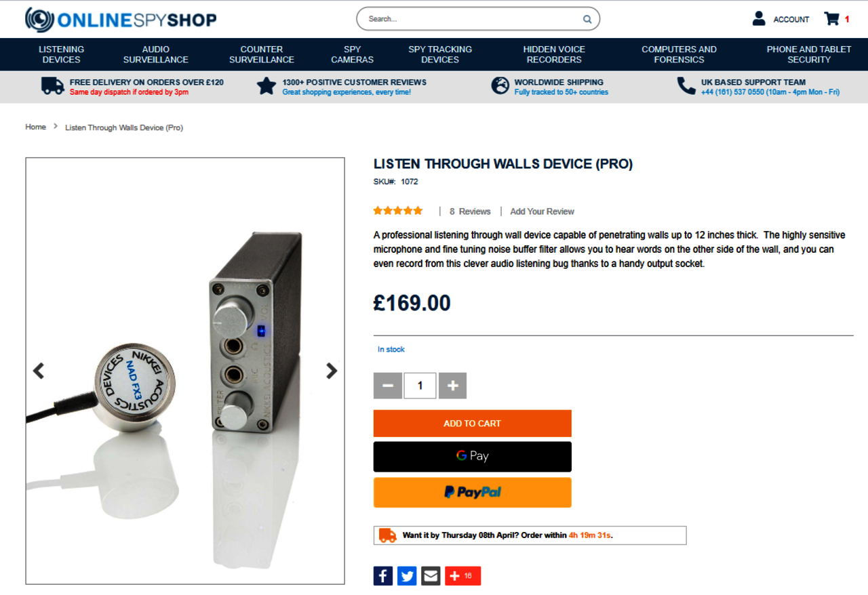Click the Account person icon

tap(759, 19)
